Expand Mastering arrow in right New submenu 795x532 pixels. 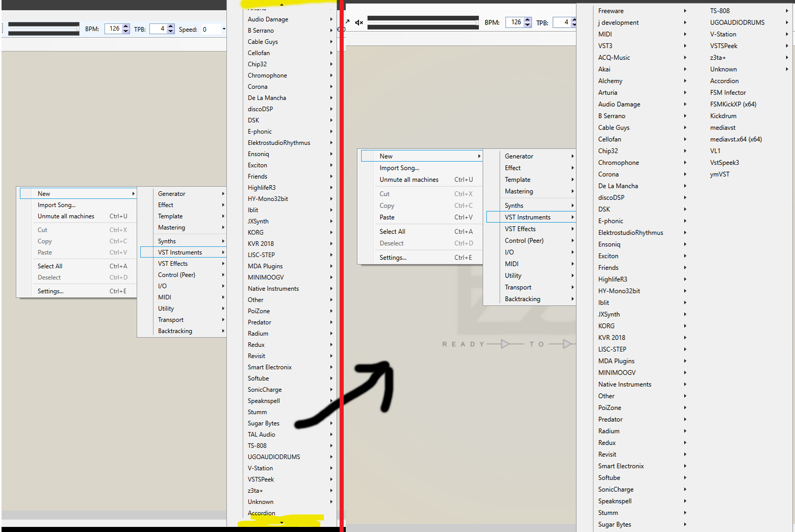point(573,191)
